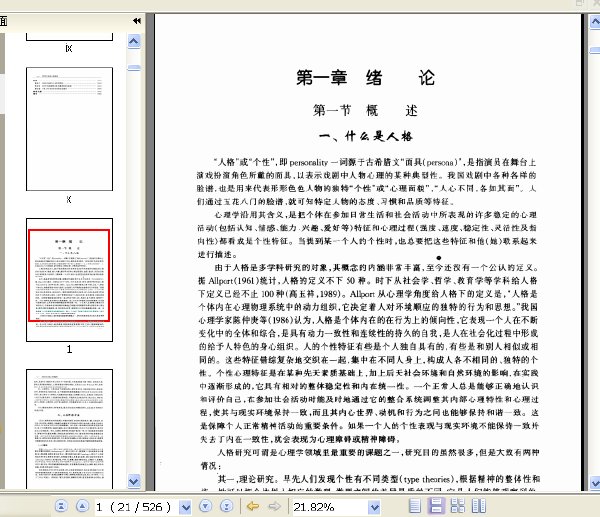The height and width of the screenshot is (517, 600).
Task: Select the page x thumbnail
Action: (69, 129)
